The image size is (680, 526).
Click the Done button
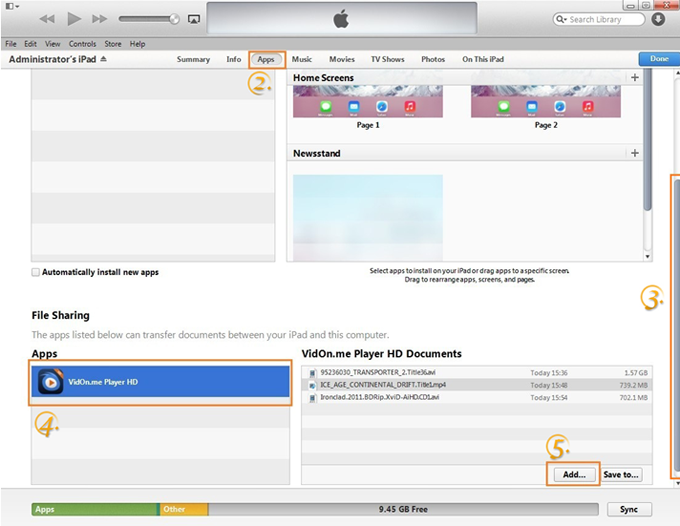click(659, 59)
